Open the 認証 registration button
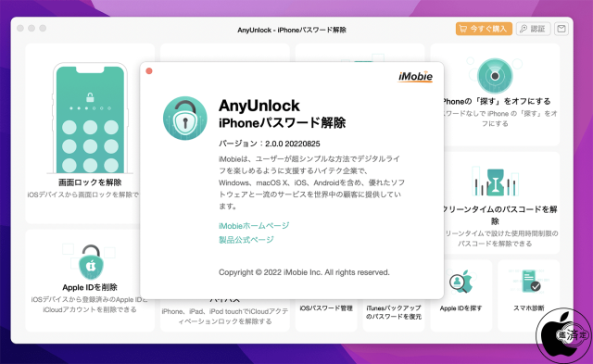Viewport: 593px width, 364px height. (533, 29)
